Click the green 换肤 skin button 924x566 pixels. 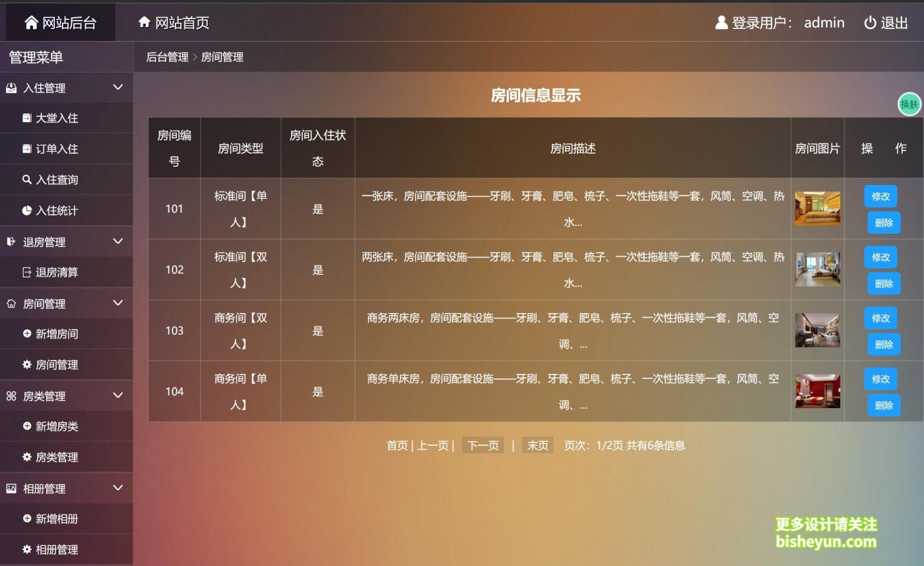pyautogui.click(x=909, y=104)
